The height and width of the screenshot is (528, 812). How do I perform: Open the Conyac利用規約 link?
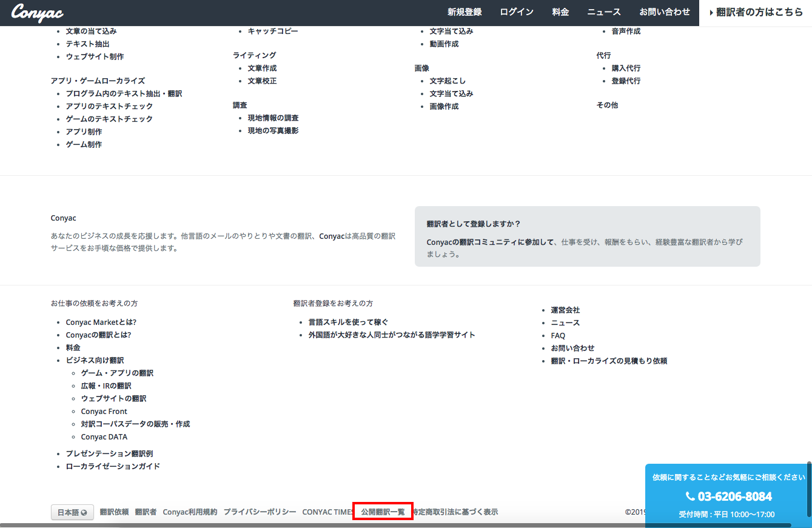click(x=190, y=512)
